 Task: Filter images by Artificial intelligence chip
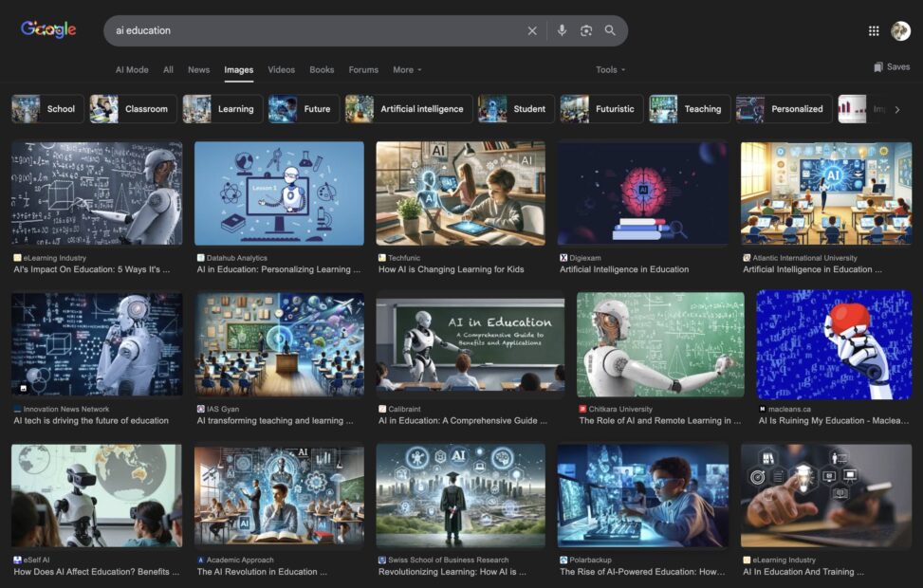pos(409,109)
